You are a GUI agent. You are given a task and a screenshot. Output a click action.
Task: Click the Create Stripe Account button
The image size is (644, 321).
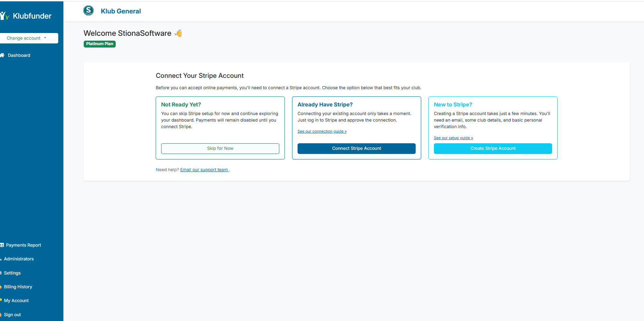coord(493,148)
